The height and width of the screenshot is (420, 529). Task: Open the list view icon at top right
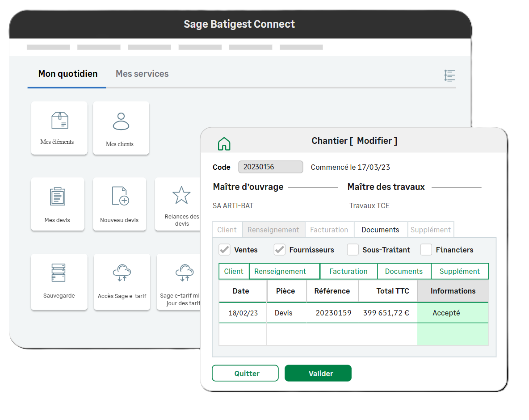pos(449,76)
